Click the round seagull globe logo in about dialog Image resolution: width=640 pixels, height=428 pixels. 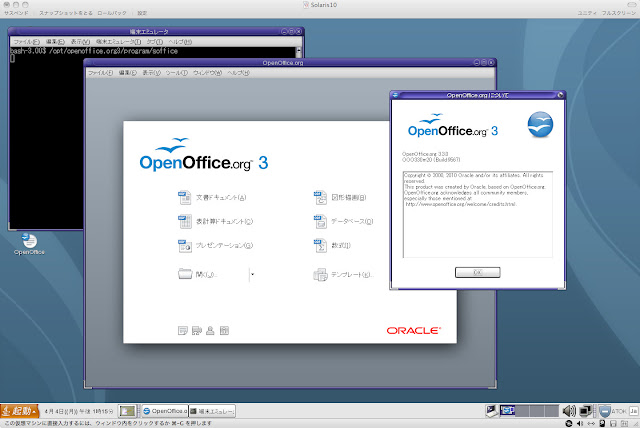click(540, 124)
